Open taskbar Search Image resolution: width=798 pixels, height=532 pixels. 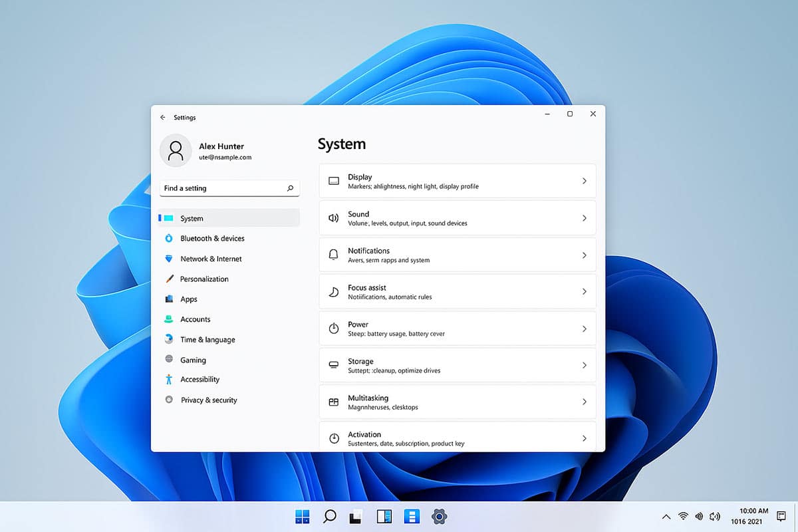coord(329,517)
